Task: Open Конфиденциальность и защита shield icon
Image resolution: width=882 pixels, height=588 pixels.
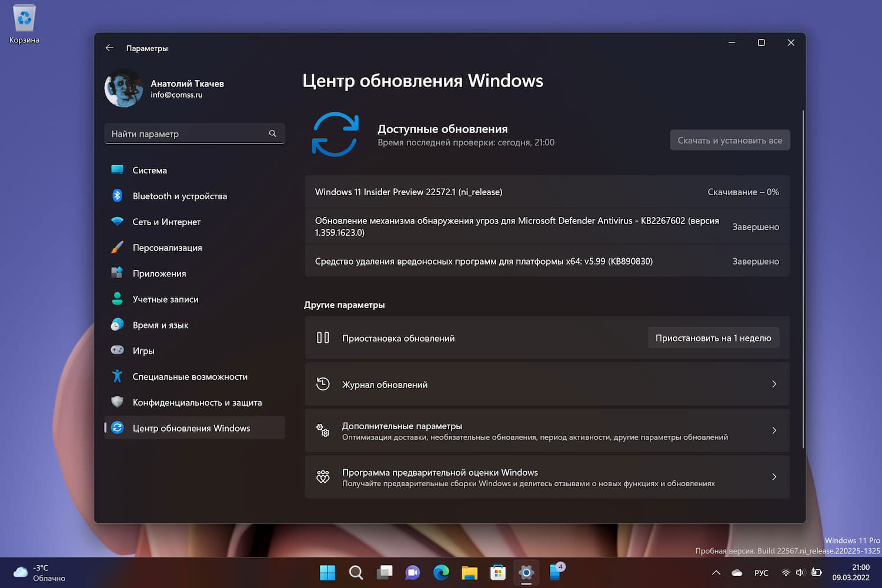Action: click(118, 402)
